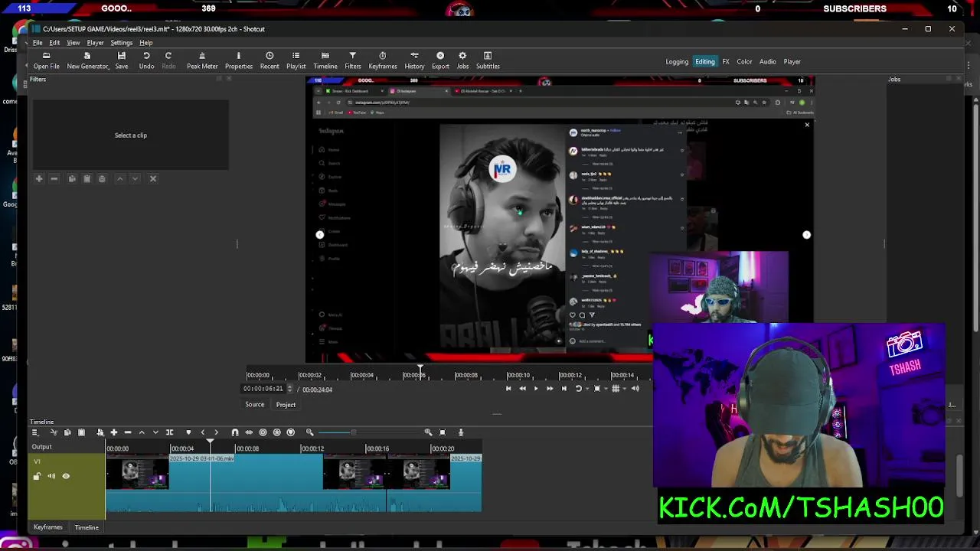
Task: Save the project using the Save icon
Action: (x=122, y=60)
